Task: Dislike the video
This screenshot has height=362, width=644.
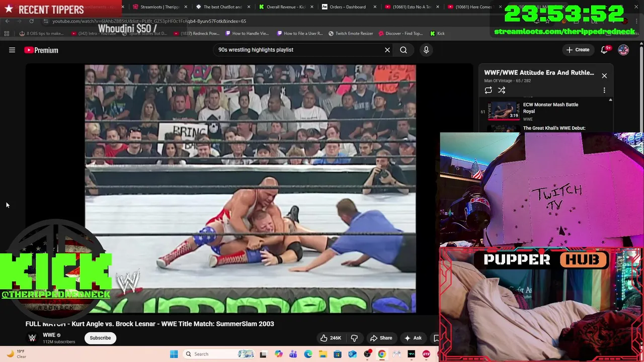Action: click(x=354, y=338)
